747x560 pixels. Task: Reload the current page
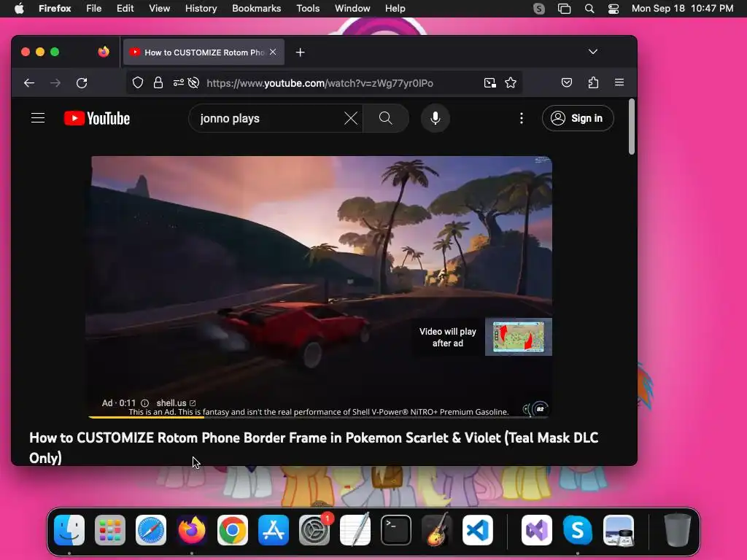[82, 83]
